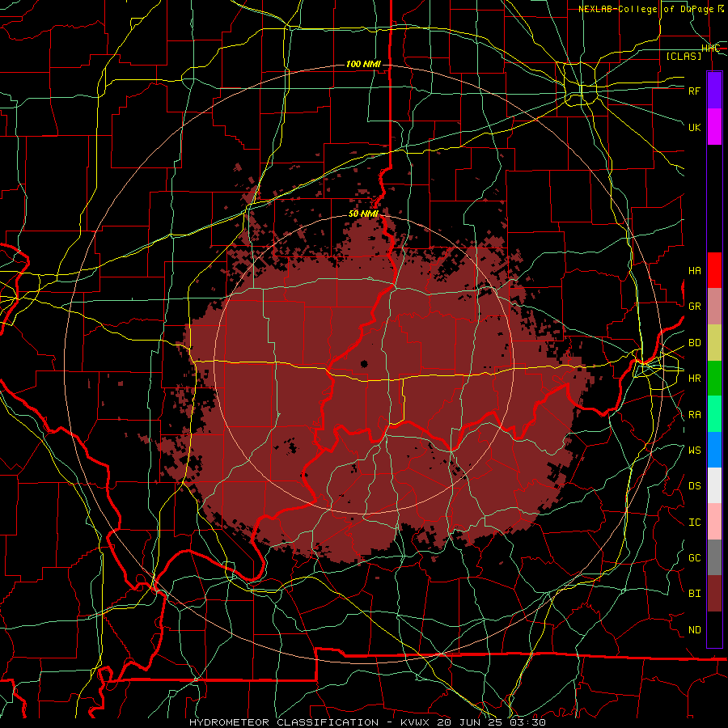
Task: Click the "KVWX" station identifier
Action: pyautogui.click(x=415, y=722)
